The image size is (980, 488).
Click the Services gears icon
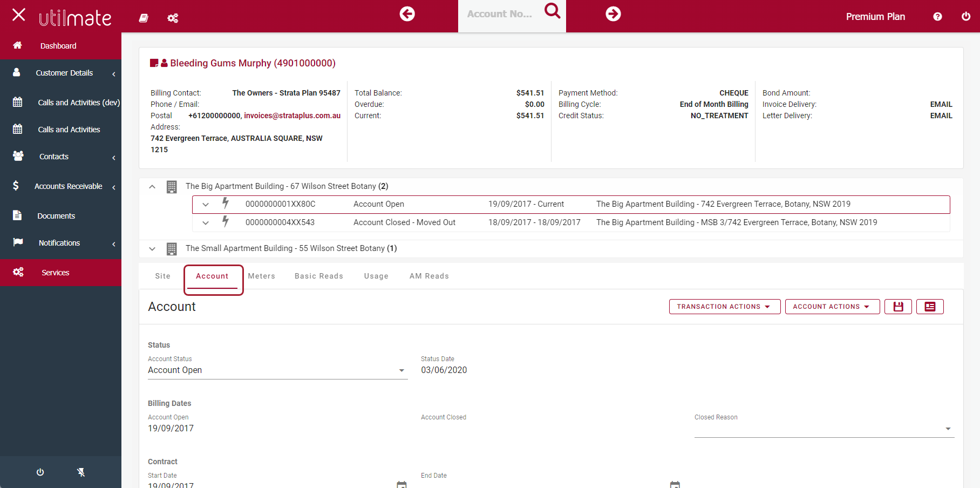point(18,272)
